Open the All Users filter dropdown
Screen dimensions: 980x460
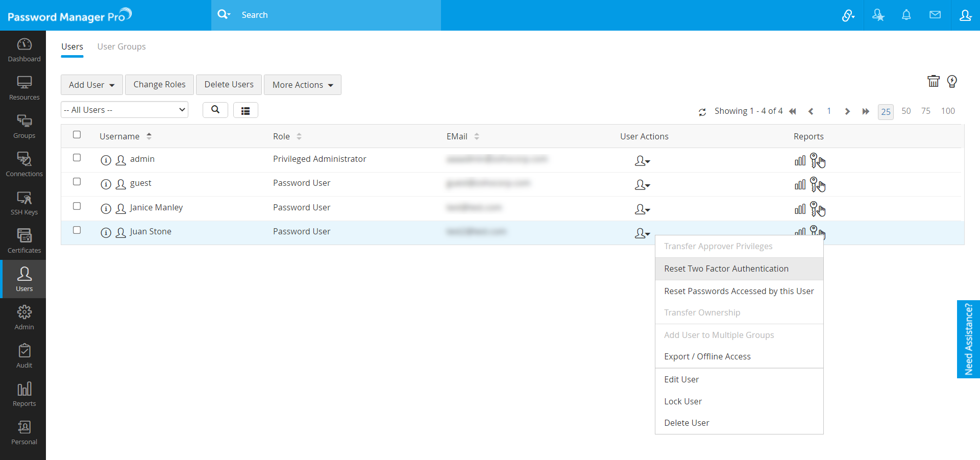(x=125, y=110)
